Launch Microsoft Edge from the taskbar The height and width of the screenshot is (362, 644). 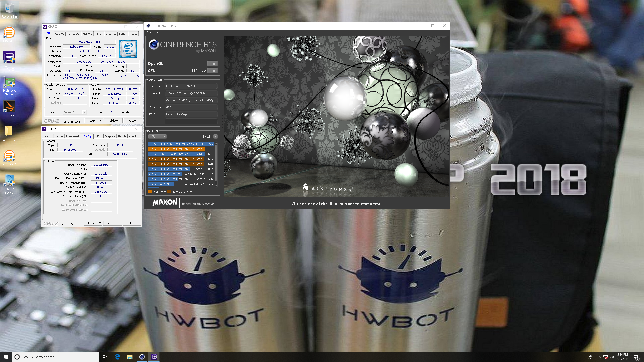pyautogui.click(x=117, y=357)
